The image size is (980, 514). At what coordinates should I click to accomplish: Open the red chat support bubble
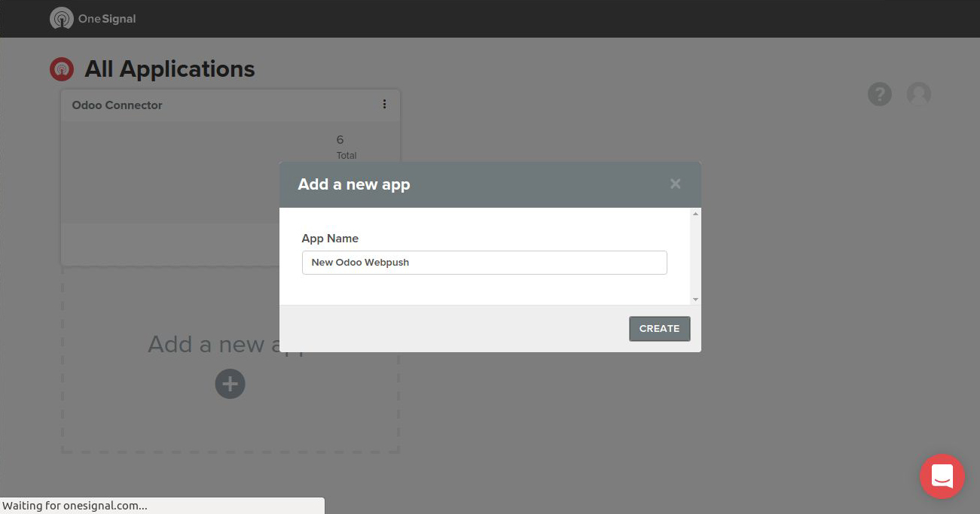(x=942, y=476)
